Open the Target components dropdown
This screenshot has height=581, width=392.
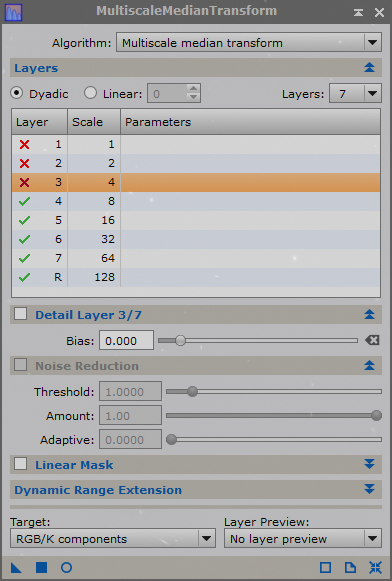113,538
